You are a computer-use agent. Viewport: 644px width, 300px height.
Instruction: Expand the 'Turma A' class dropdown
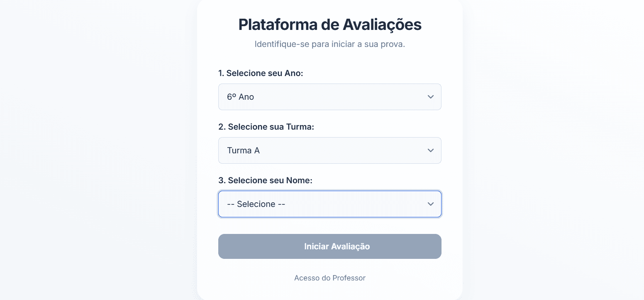coord(329,150)
